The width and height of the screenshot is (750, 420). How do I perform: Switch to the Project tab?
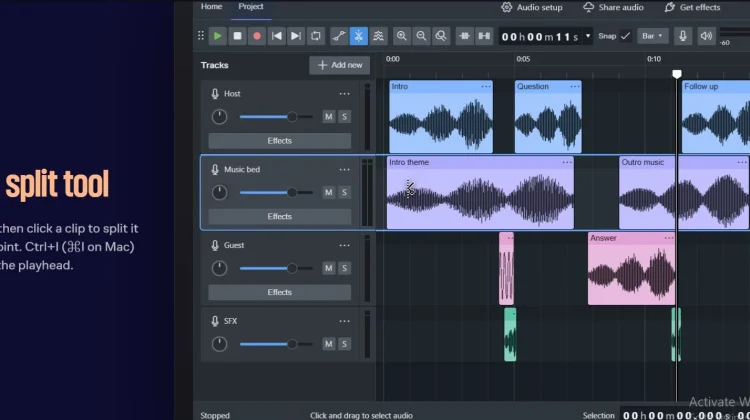(251, 7)
